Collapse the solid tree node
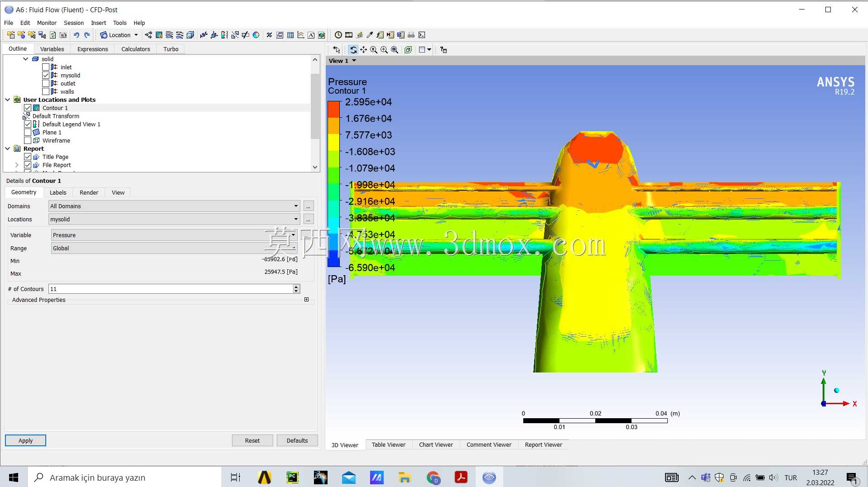 26,59
